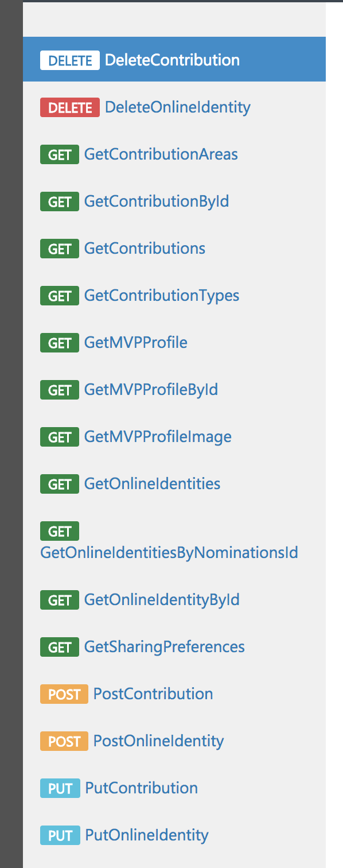Click the GET badge next to GetMVPProfile
The width and height of the screenshot is (343, 868).
(x=59, y=342)
